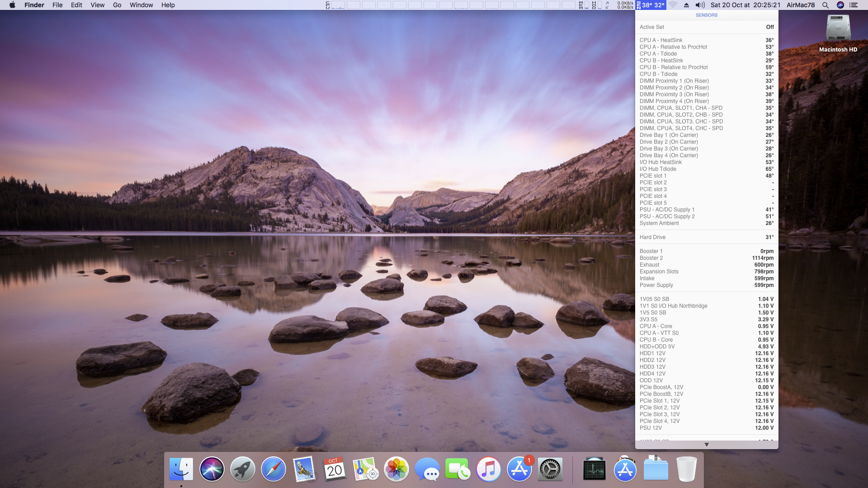Open Safari browser in Dock
This screenshot has height=488, width=868.
click(273, 469)
